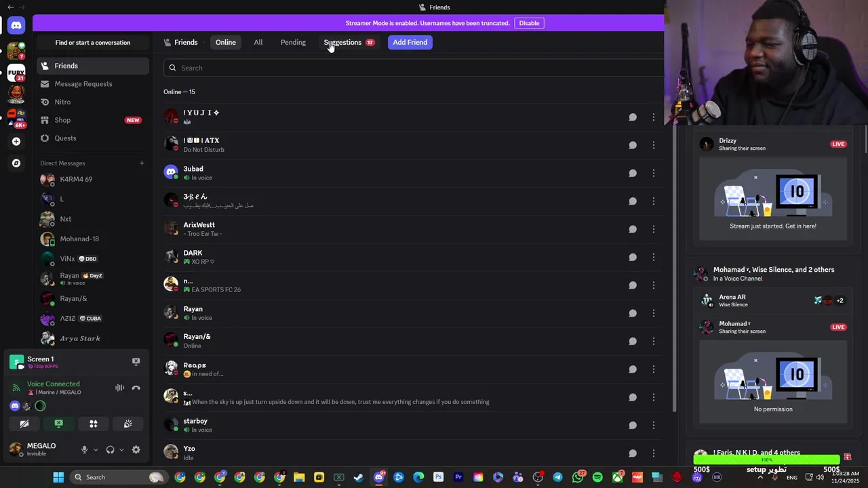The width and height of the screenshot is (868, 488).
Task: Open activities launcher button
Action: 94,424
